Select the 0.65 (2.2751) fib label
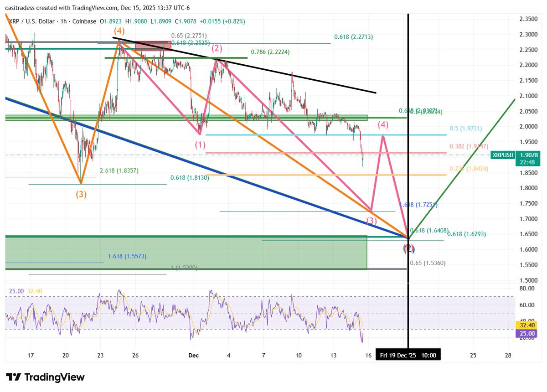Image resolution: width=547 pixels, height=392 pixels. pos(189,36)
